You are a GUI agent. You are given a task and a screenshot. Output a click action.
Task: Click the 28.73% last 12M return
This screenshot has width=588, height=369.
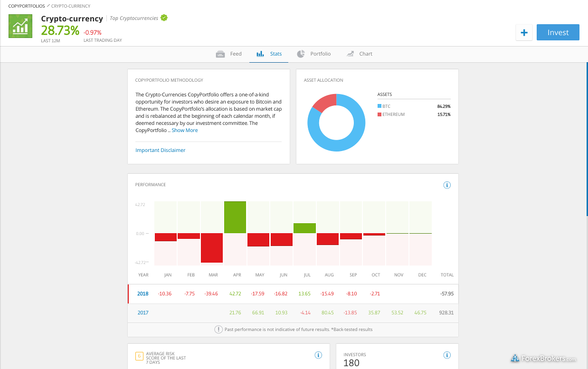tap(60, 30)
